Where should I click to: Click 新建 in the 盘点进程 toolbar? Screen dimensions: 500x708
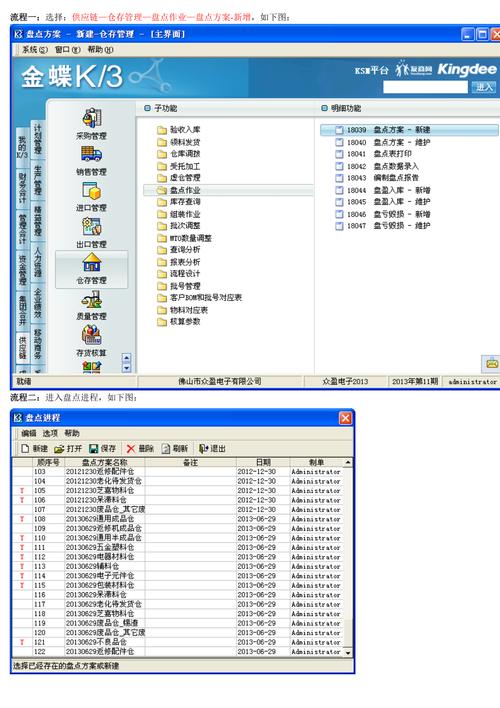(x=35, y=448)
